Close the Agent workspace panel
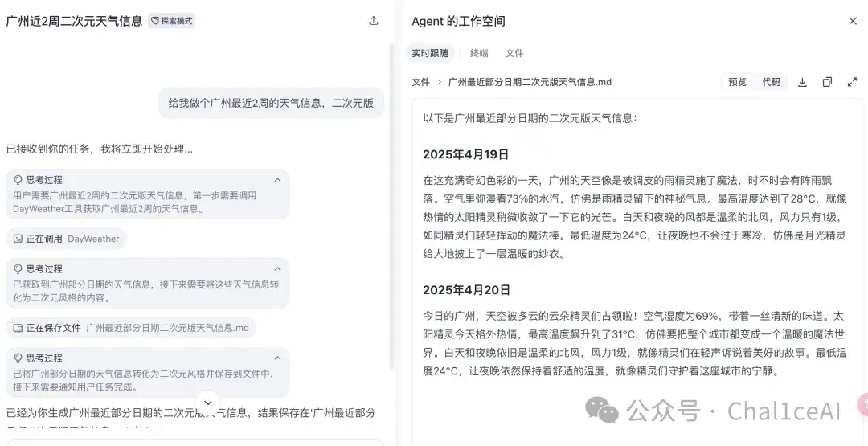 click(x=853, y=21)
